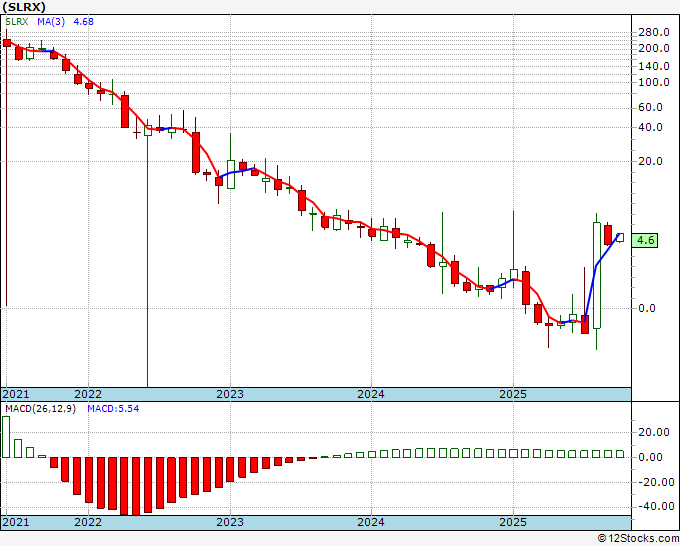The width and height of the screenshot is (680, 546).
Task: Select the MA(3) indicator label
Action: coord(51,22)
